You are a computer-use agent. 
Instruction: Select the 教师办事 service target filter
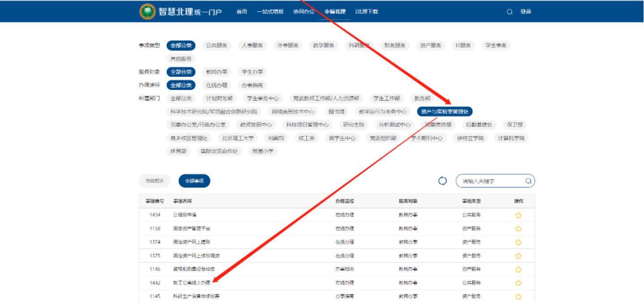(x=217, y=72)
